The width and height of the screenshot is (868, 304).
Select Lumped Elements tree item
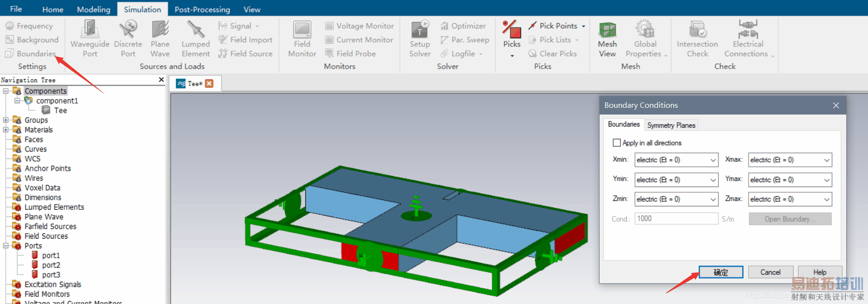click(x=54, y=207)
